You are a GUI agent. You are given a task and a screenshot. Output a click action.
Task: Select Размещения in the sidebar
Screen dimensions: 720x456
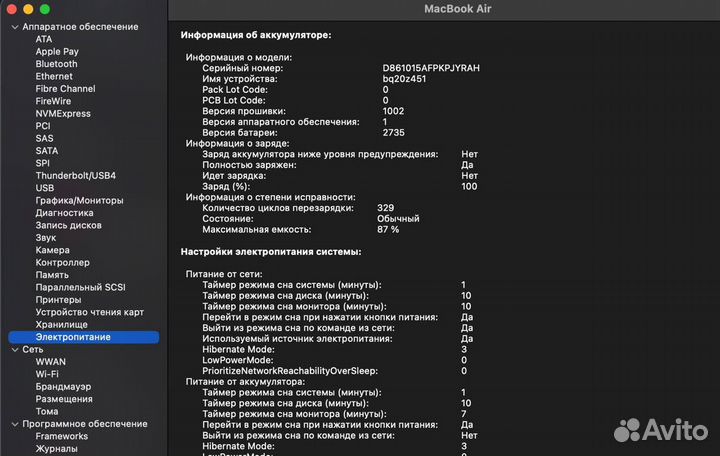64,399
